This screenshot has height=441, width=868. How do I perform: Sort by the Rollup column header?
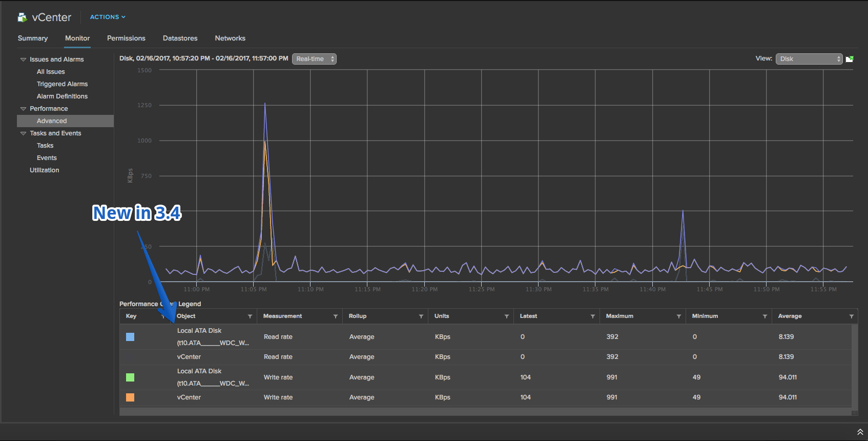coord(358,316)
